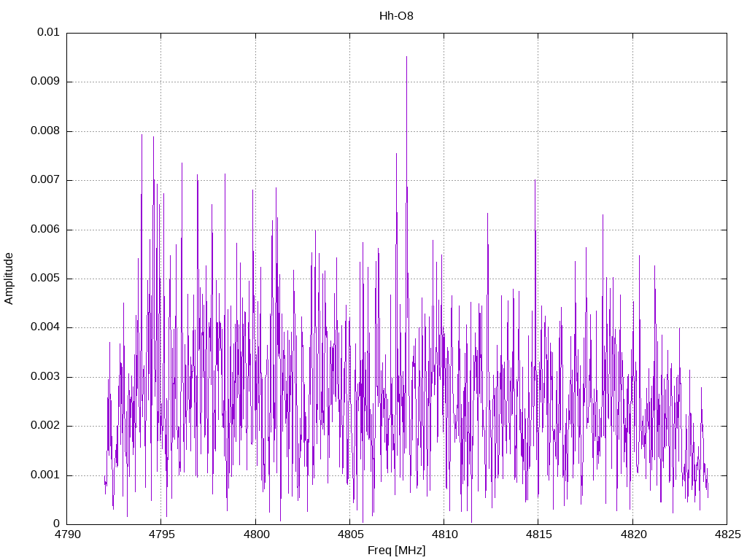Click the 0.004 y-axis tick label
This screenshot has width=747, height=560.
tap(45, 327)
